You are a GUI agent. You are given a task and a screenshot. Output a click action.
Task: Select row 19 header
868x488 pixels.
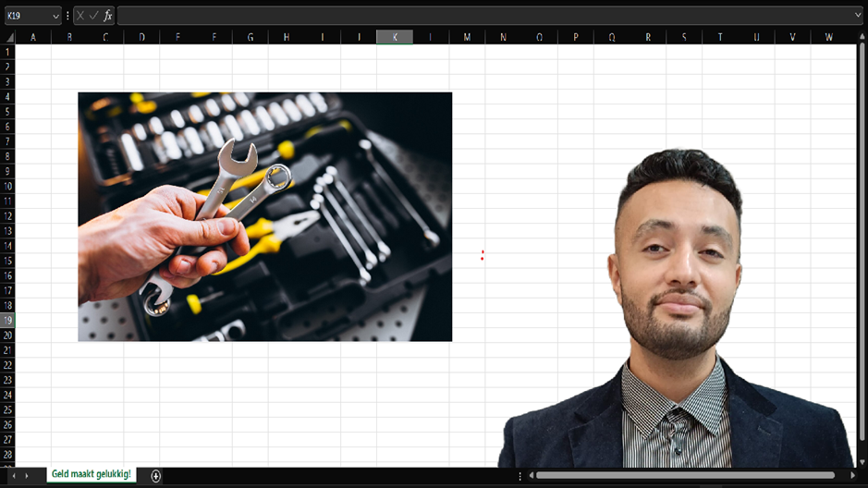coord(7,320)
